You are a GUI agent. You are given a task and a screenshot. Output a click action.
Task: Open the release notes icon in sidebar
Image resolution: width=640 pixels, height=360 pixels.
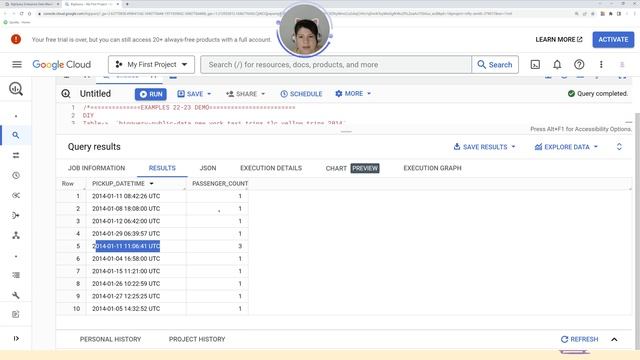[16, 314]
